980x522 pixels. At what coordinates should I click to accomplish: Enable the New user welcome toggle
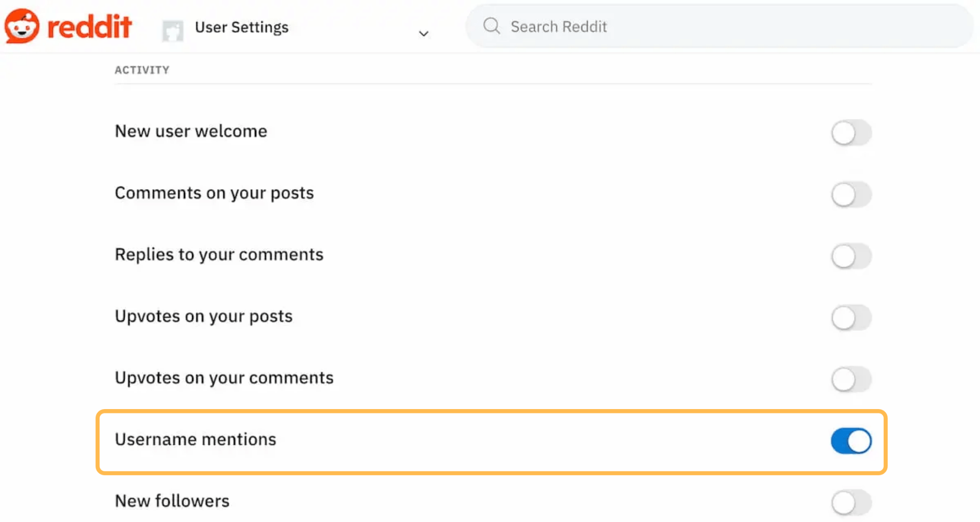[x=851, y=133]
